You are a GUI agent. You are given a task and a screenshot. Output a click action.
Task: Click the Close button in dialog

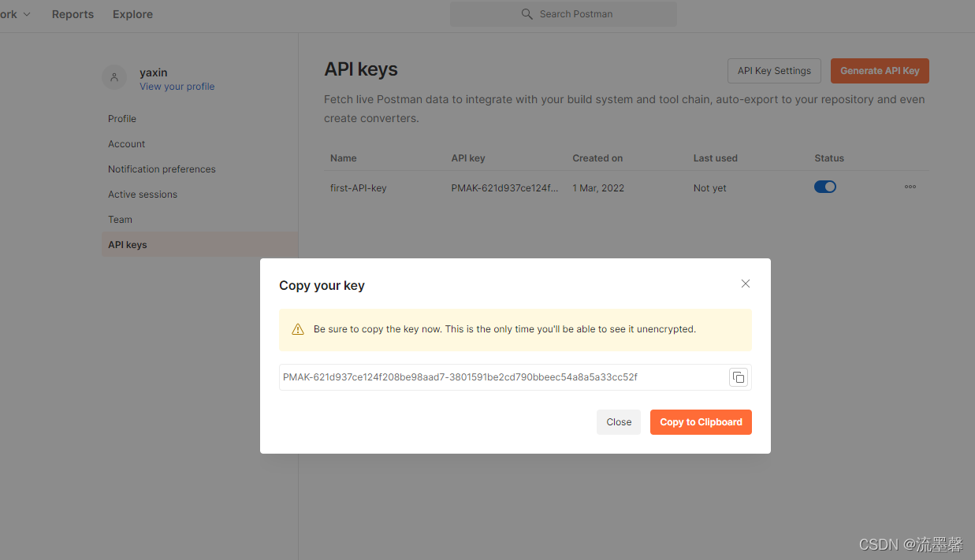coord(619,422)
